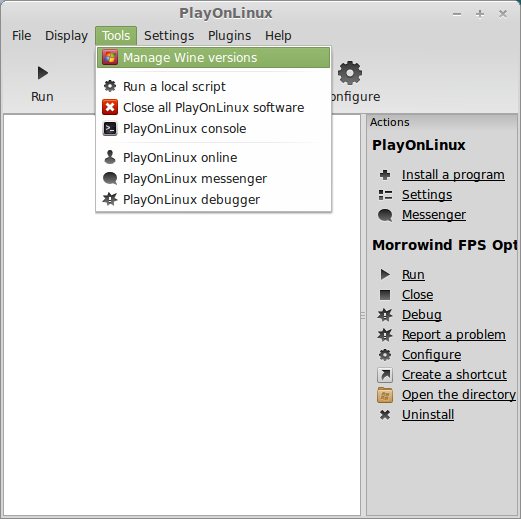
Task: Click the bug icon beside Report a problem
Action: click(x=385, y=335)
